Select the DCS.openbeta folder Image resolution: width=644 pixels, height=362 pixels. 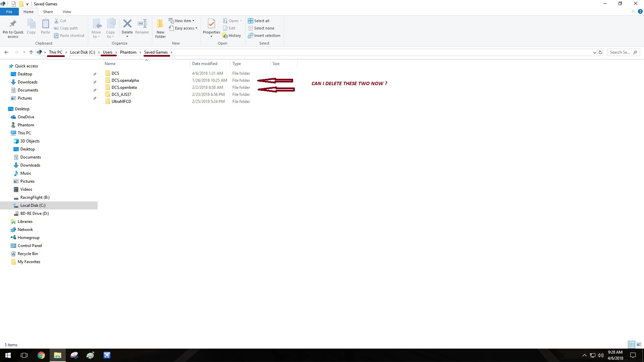coord(124,87)
